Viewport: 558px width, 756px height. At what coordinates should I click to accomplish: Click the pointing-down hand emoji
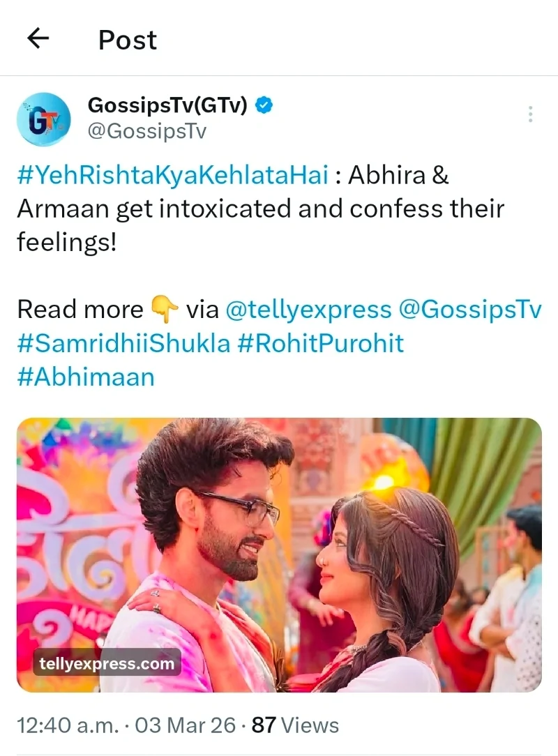[x=165, y=309]
